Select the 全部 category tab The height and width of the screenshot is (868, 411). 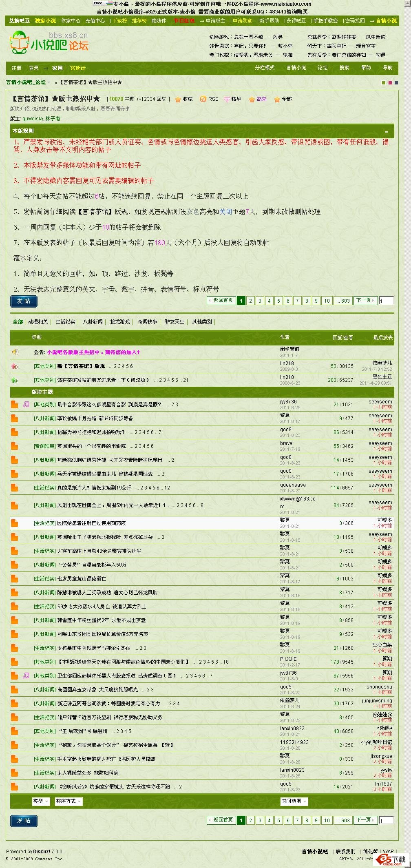18,322
